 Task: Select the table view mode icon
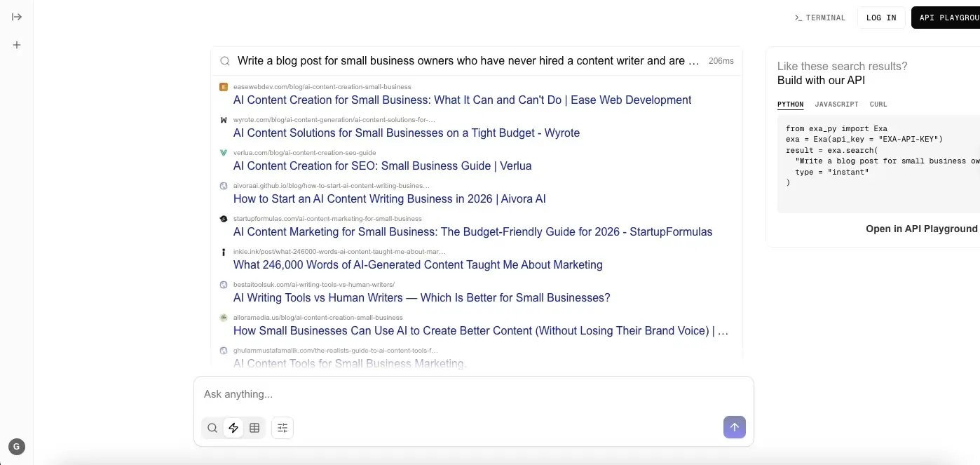pyautogui.click(x=254, y=428)
